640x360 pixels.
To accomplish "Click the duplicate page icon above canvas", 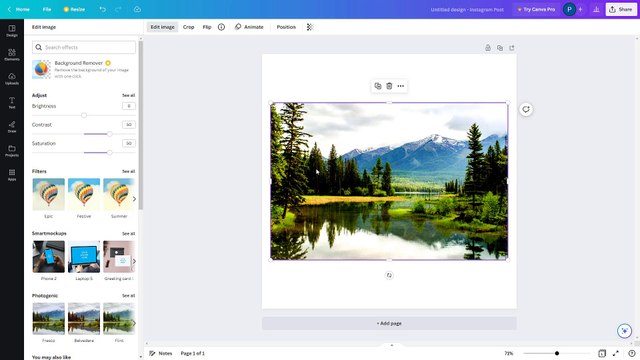I will (500, 48).
